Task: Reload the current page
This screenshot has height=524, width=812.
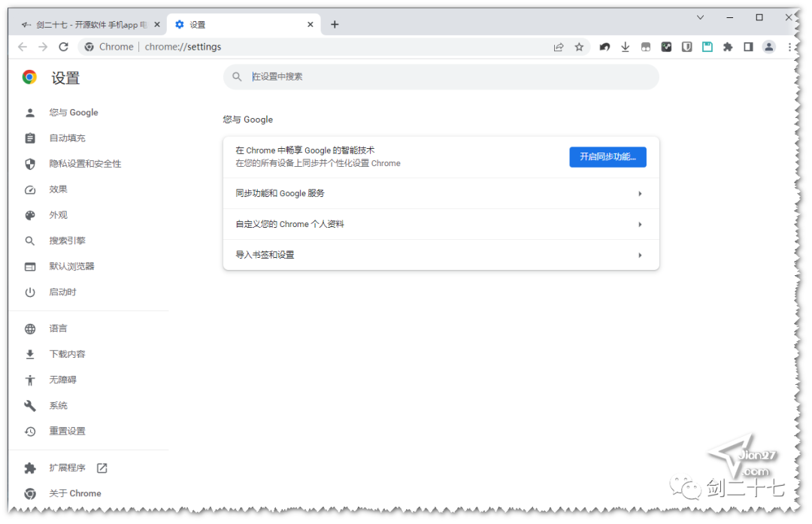Action: coord(63,47)
